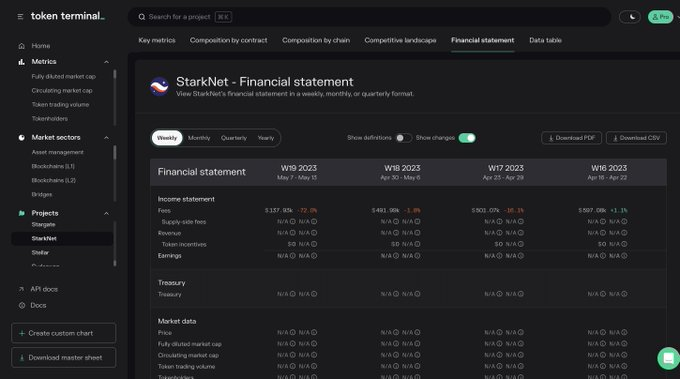
Task: Click the Docs circle icon
Action: tap(22, 305)
